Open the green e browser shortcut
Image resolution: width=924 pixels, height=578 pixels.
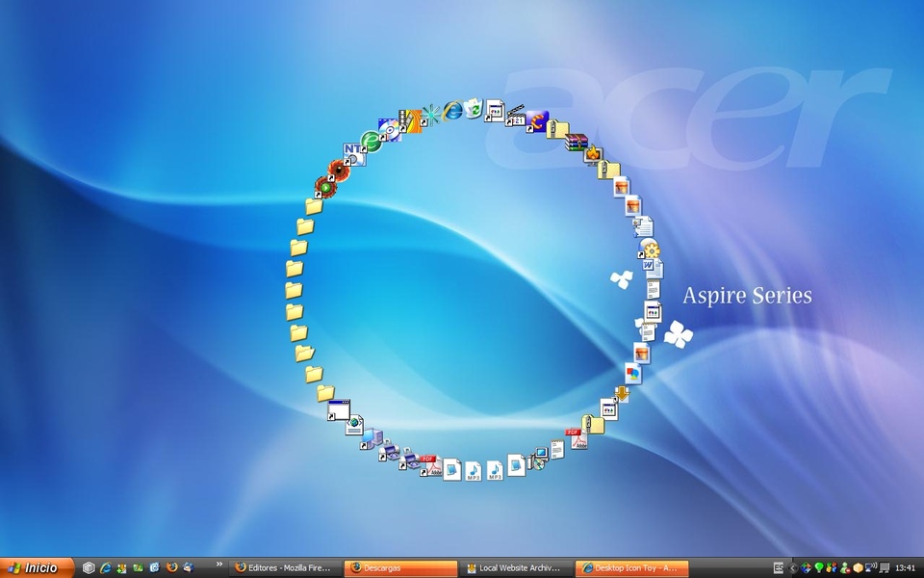[x=371, y=142]
